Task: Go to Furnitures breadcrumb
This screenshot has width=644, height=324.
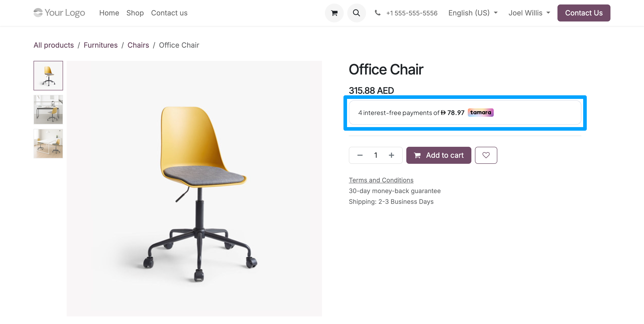Action: (x=100, y=45)
